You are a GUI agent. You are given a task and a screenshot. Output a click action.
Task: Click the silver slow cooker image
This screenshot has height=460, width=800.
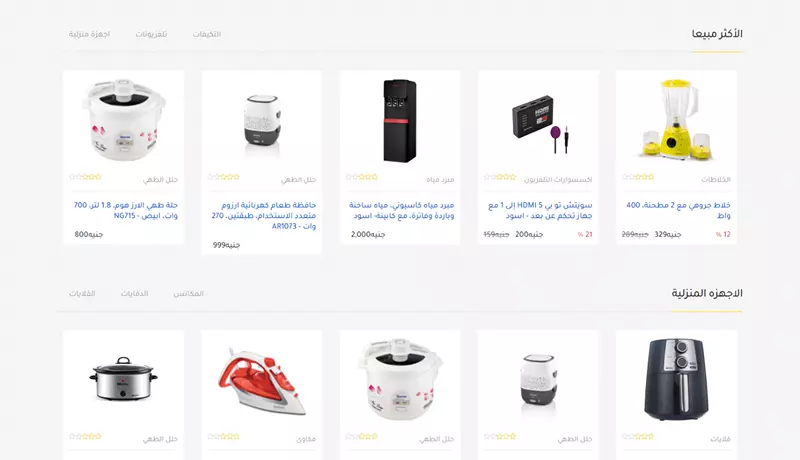tap(123, 379)
